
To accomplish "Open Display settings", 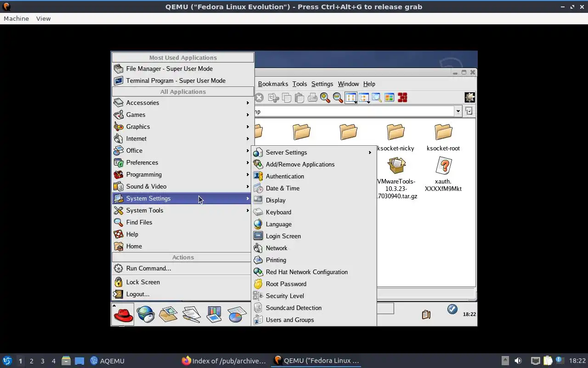I will point(314,200).
